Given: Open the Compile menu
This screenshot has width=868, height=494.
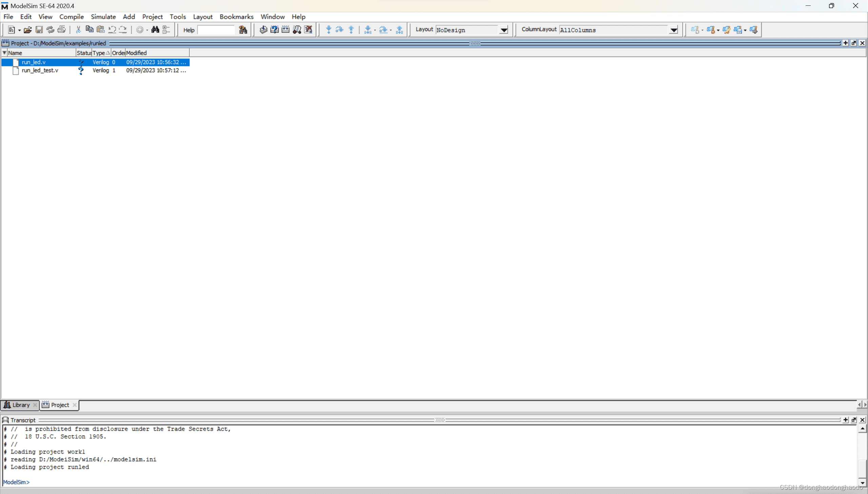Looking at the screenshot, I should click(71, 17).
